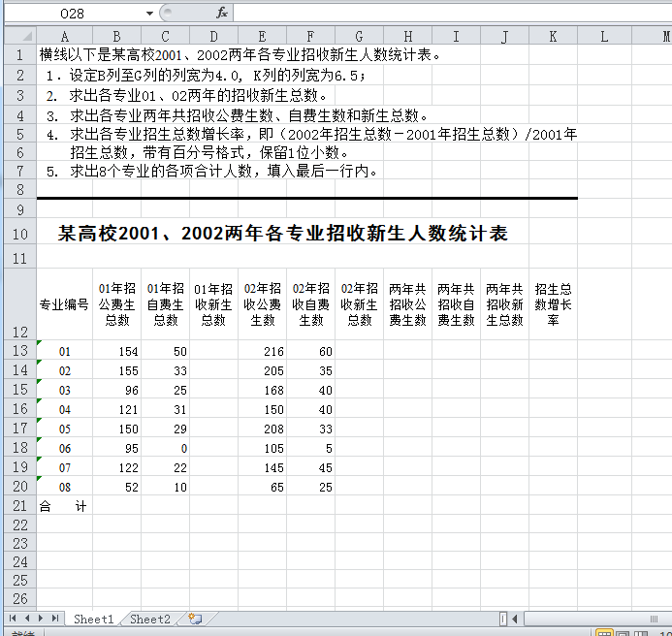
Task: Click header cell 02年招收新生总数
Action: click(359, 304)
